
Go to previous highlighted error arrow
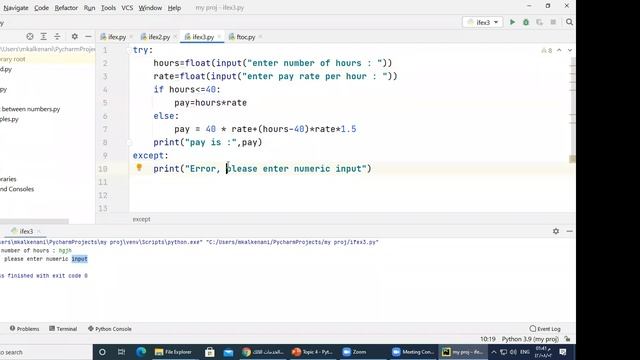tap(559, 50)
